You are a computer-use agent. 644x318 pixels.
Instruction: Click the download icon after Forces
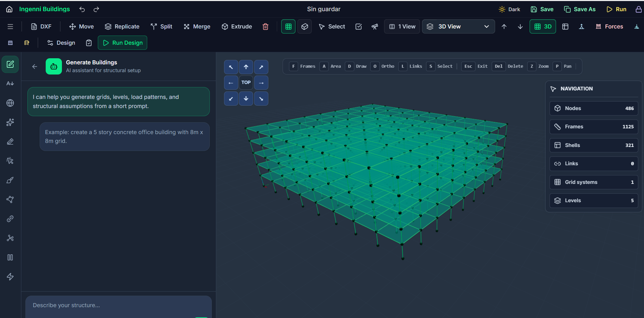pos(637,26)
